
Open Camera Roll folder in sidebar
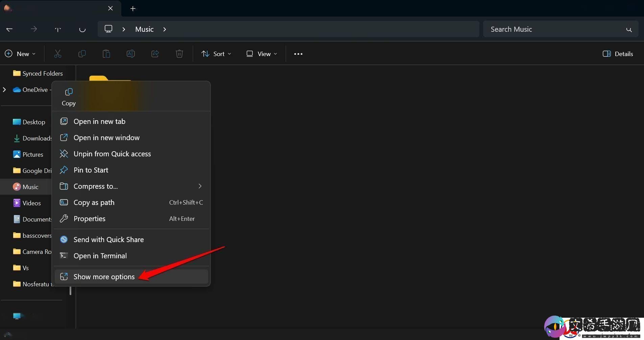(32, 252)
